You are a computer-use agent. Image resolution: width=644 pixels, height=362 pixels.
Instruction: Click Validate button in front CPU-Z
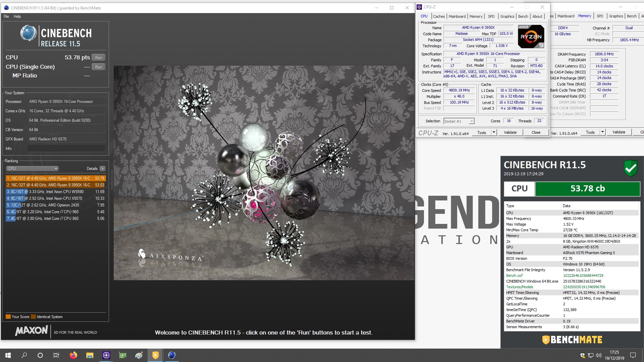[510, 132]
